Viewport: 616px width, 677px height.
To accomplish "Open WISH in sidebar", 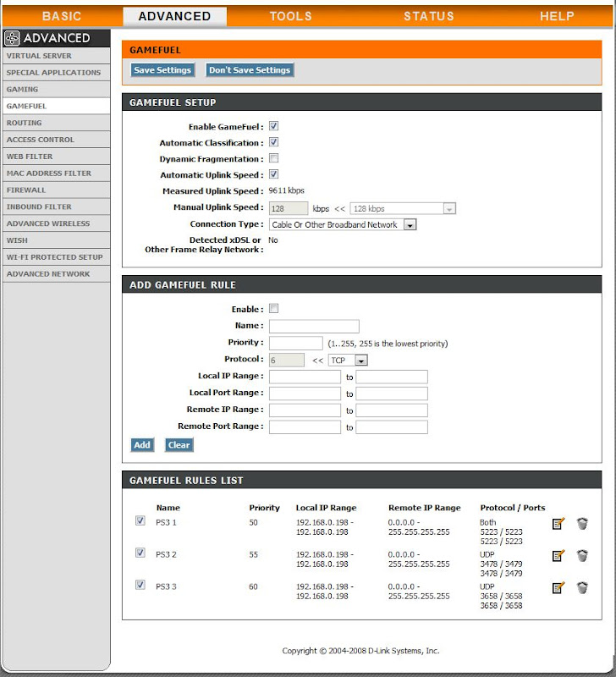I will pyautogui.click(x=56, y=240).
